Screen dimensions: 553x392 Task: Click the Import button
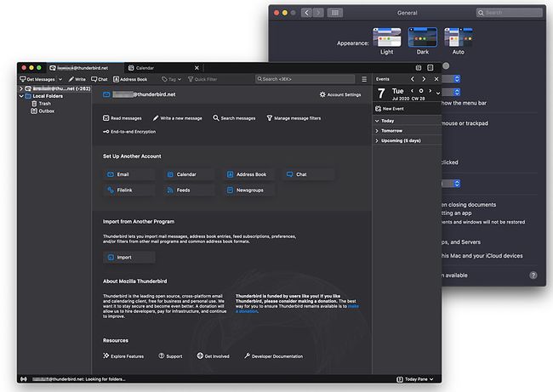[129, 258]
